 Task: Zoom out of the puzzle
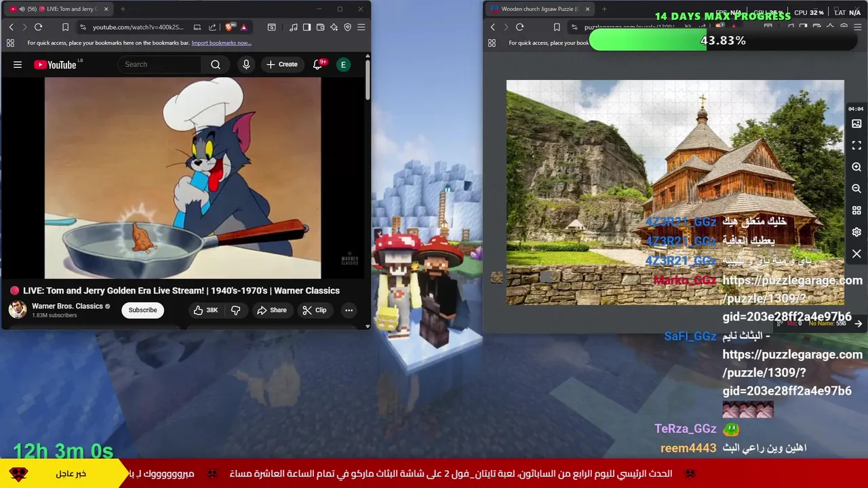pos(856,189)
